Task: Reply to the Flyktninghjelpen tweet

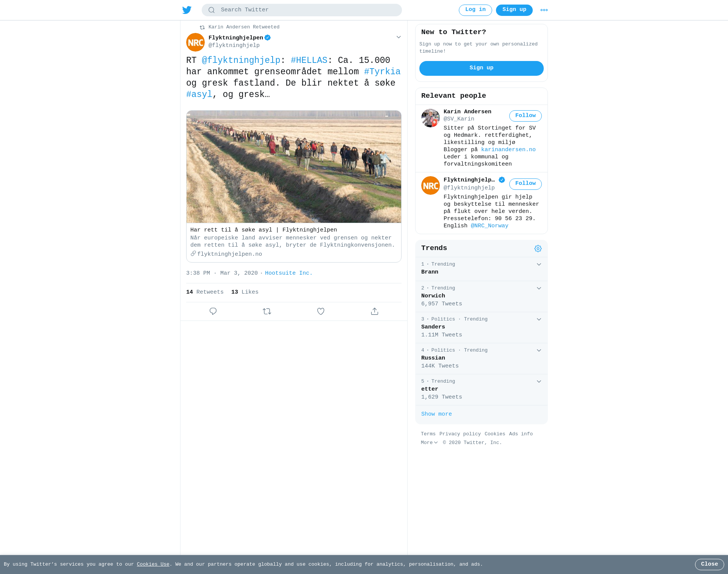Action: click(x=213, y=311)
